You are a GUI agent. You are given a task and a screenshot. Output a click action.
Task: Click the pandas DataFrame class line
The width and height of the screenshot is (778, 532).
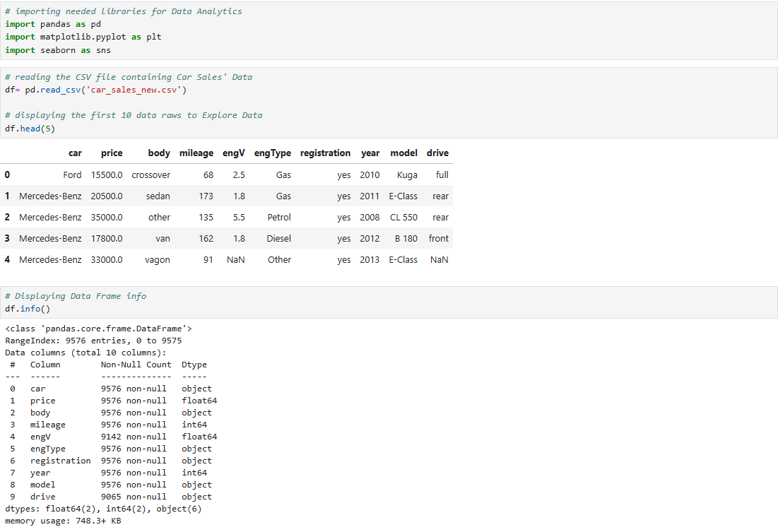[98, 329]
